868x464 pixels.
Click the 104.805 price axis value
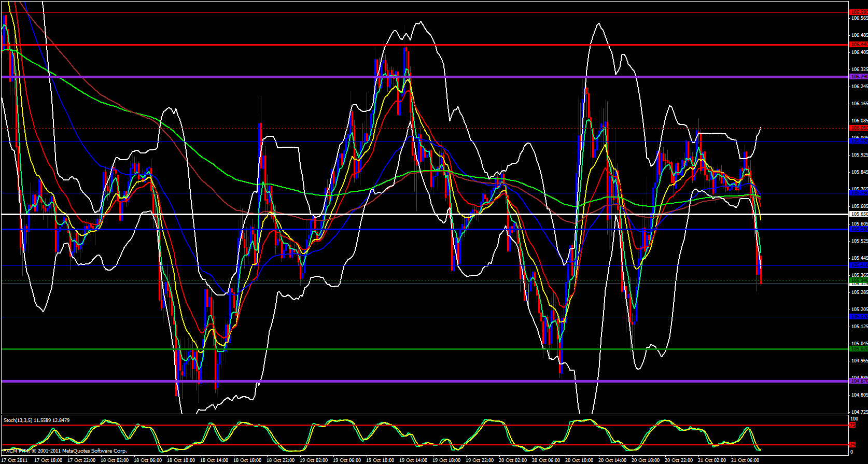859,395
